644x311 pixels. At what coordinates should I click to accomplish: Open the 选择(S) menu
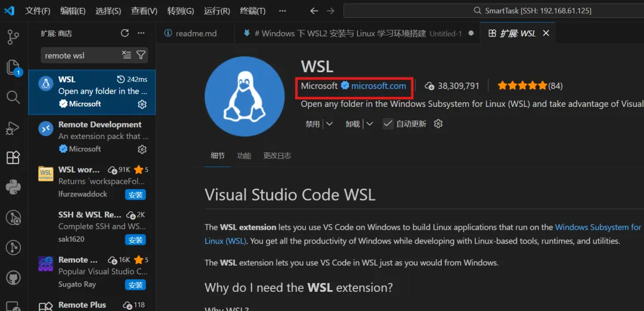(108, 11)
